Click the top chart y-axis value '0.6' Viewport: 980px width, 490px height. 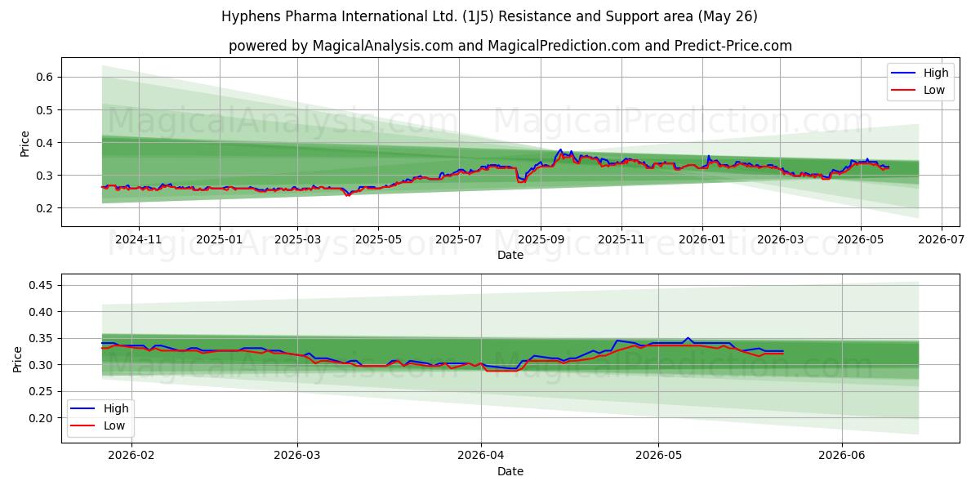pyautogui.click(x=46, y=77)
